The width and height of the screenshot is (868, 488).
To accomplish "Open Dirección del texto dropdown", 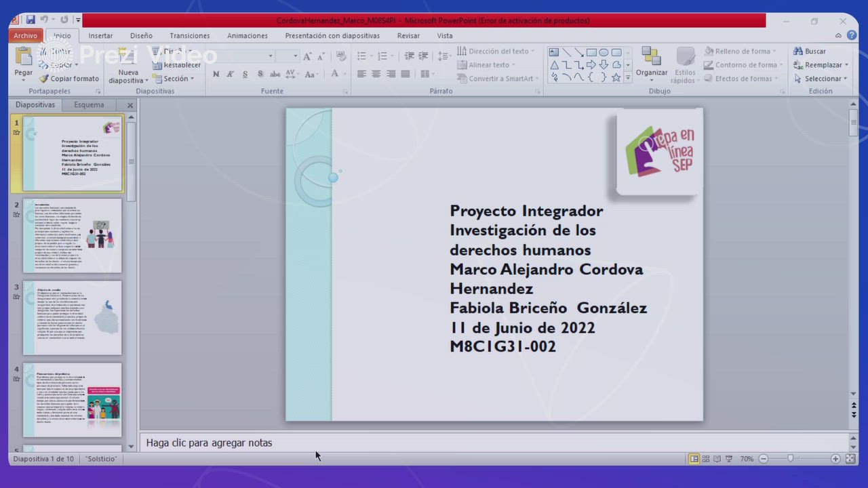I will point(496,52).
